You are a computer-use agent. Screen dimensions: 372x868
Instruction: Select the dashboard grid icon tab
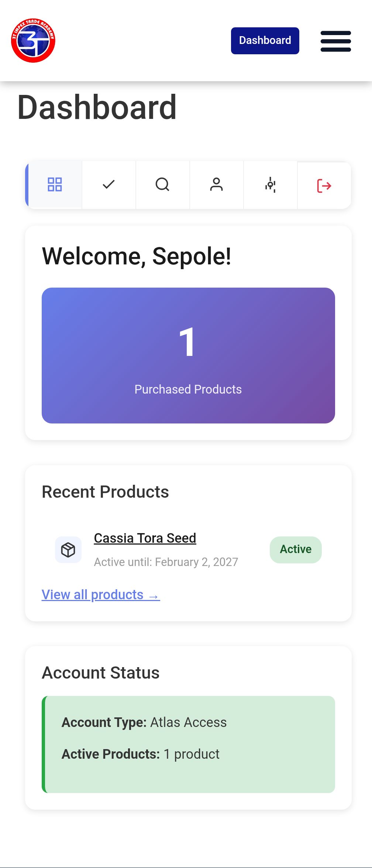(x=55, y=185)
